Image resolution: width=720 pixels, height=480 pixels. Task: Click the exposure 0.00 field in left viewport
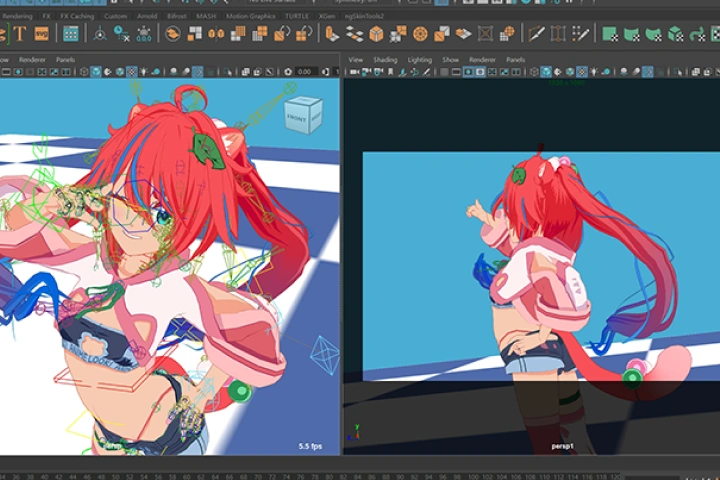tap(305, 72)
